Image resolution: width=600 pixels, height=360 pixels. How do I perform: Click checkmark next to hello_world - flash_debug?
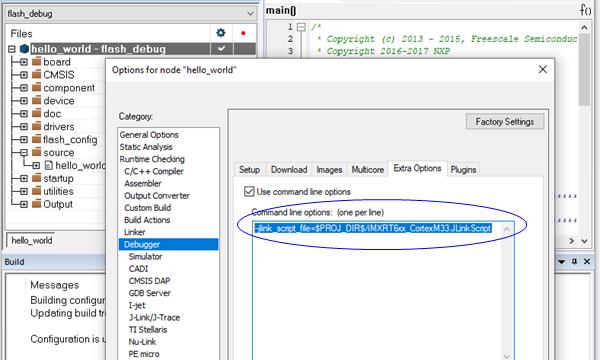click(x=221, y=49)
